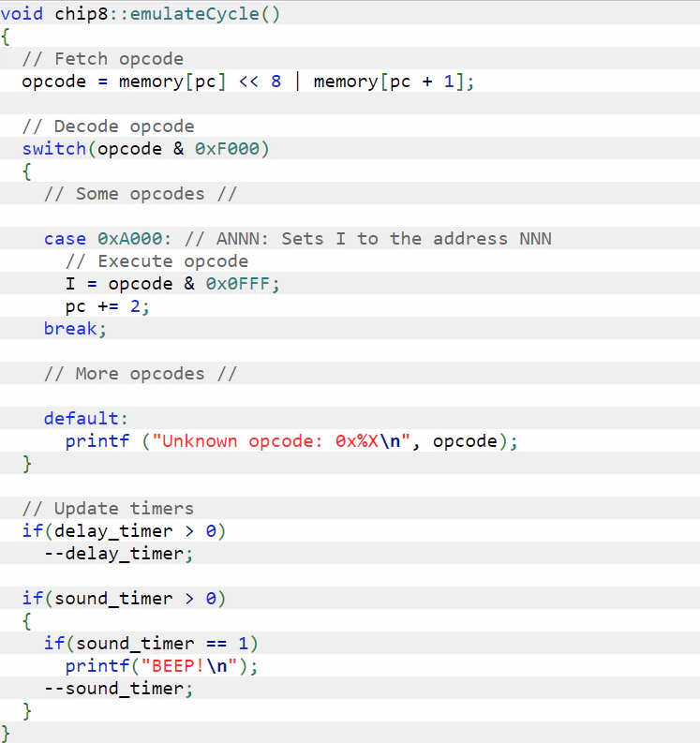
Task: Click the '// Decode opcode' comment
Action: [x=108, y=126]
